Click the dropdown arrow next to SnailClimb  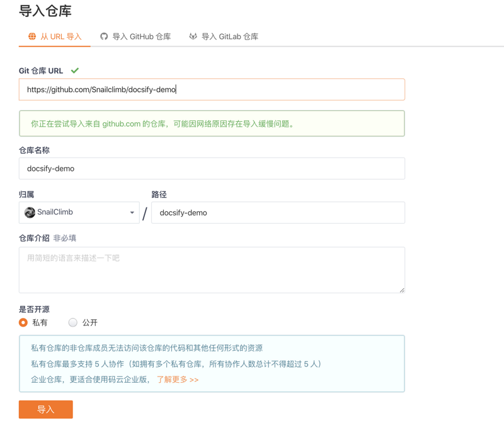[x=132, y=213]
